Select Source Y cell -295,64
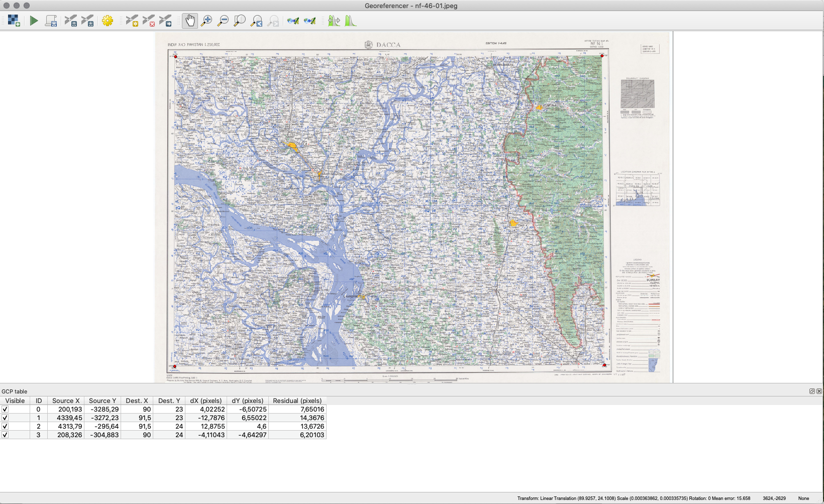 tap(102, 426)
